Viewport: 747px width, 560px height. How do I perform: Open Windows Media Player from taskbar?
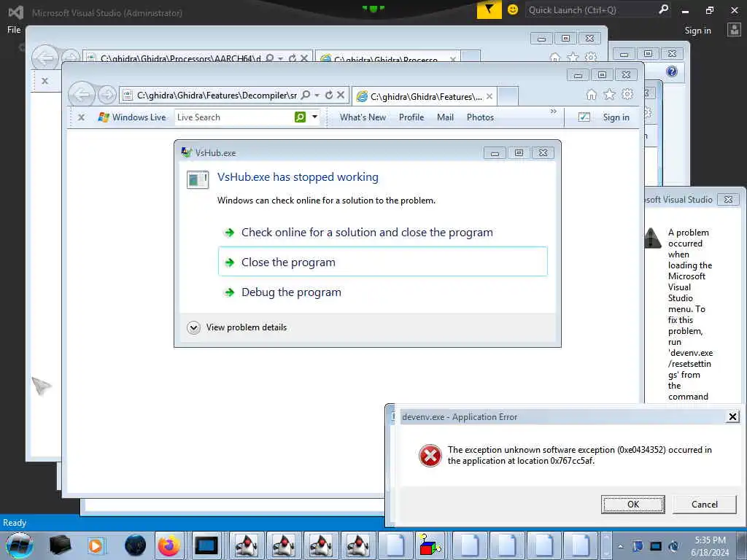tap(96, 545)
